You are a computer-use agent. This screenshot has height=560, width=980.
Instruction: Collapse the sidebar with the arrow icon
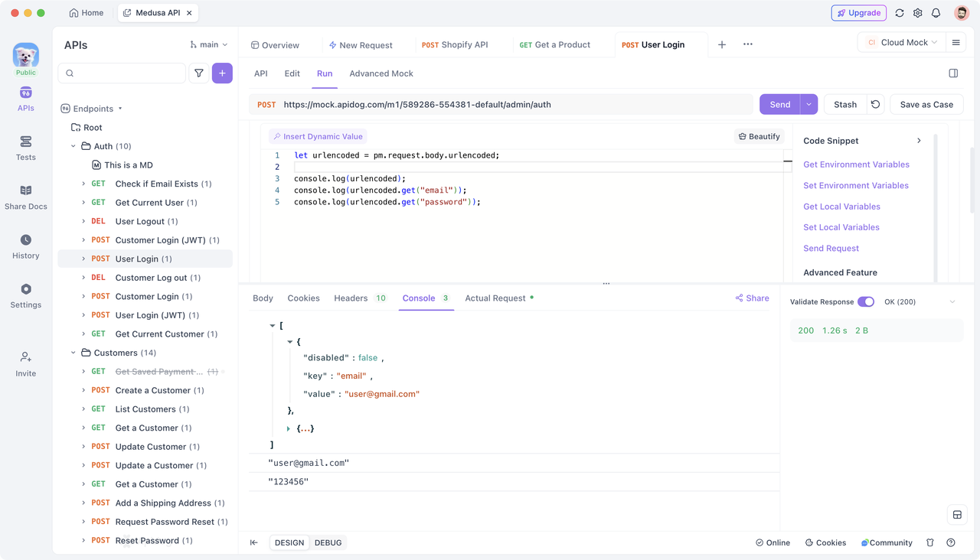pos(254,542)
